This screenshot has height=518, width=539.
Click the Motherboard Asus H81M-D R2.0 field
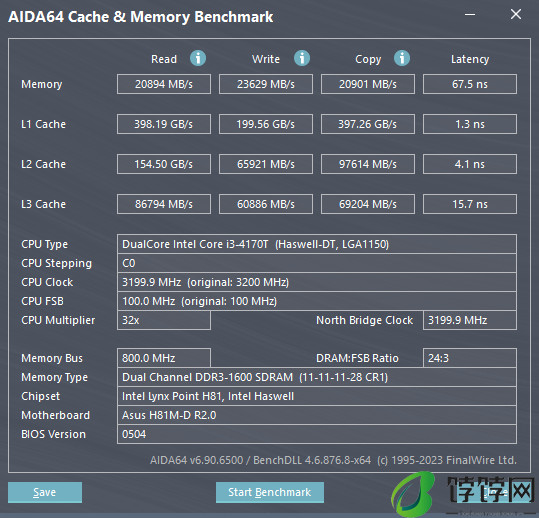click(317, 415)
